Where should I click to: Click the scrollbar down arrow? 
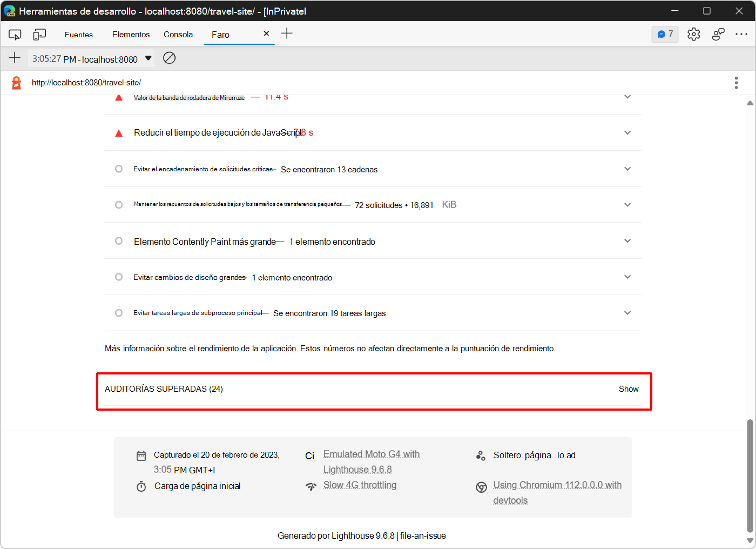coord(750,540)
